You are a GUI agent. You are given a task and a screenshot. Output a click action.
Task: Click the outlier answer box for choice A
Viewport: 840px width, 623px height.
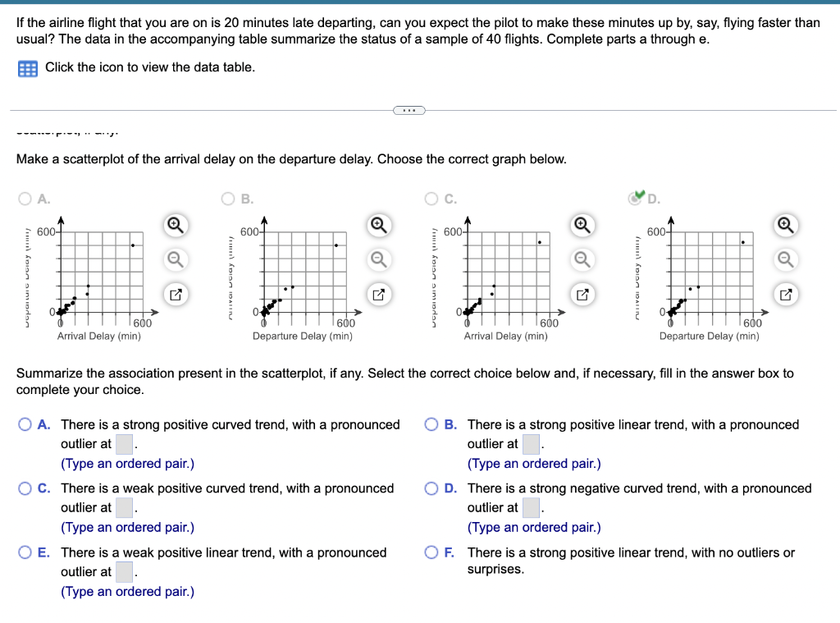[x=124, y=443]
